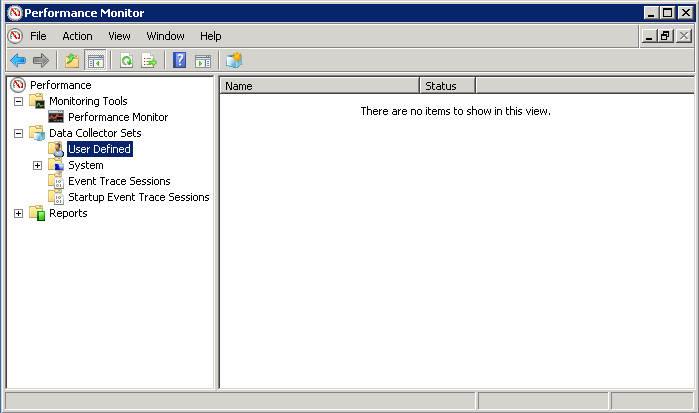Click the Status column header

[x=446, y=86]
